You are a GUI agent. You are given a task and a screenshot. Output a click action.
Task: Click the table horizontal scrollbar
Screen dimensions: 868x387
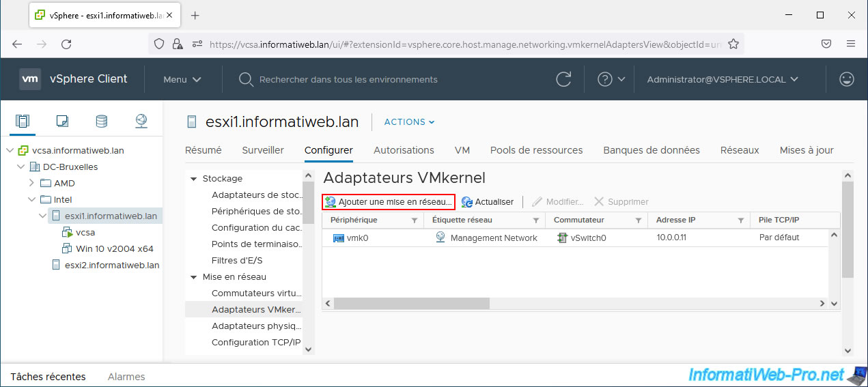coord(412,303)
